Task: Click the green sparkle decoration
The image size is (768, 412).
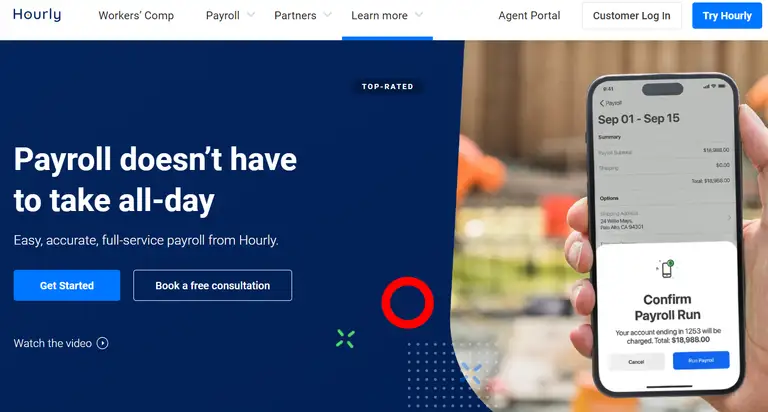Action: point(345,339)
